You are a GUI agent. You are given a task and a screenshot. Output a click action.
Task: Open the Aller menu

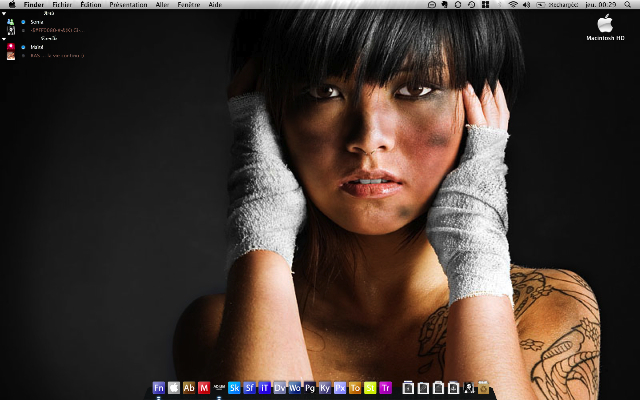[x=162, y=4]
